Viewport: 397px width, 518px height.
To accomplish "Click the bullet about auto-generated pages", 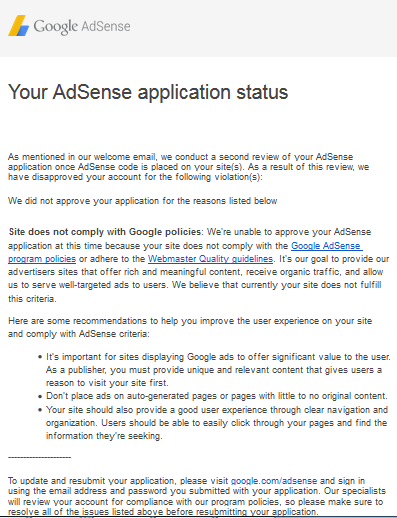I will pyautogui.click(x=217, y=396).
